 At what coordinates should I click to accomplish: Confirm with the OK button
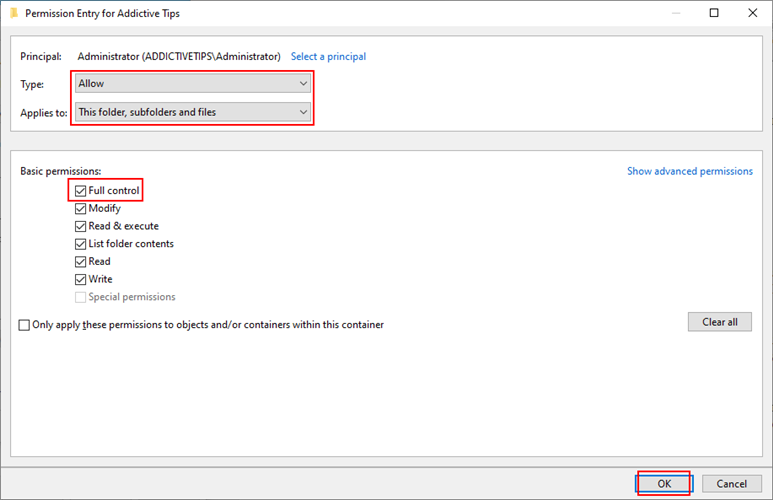click(x=664, y=484)
